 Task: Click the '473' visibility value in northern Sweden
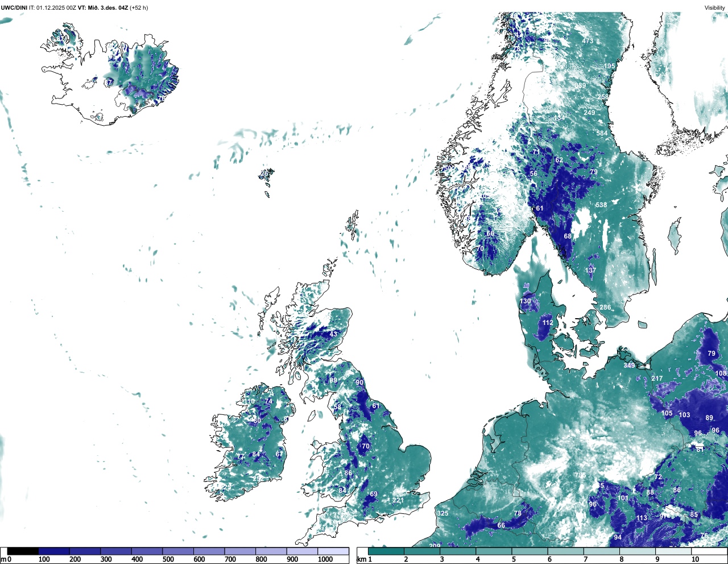(588, 41)
